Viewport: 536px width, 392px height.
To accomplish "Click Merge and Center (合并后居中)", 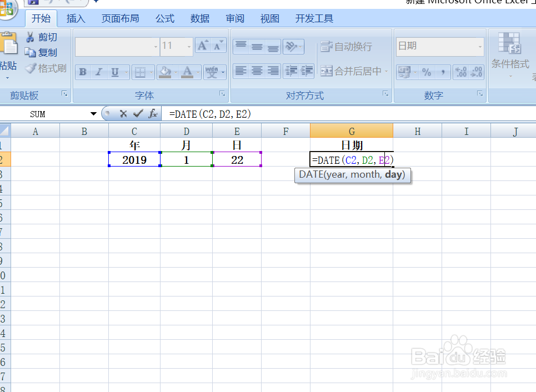I will coord(351,71).
